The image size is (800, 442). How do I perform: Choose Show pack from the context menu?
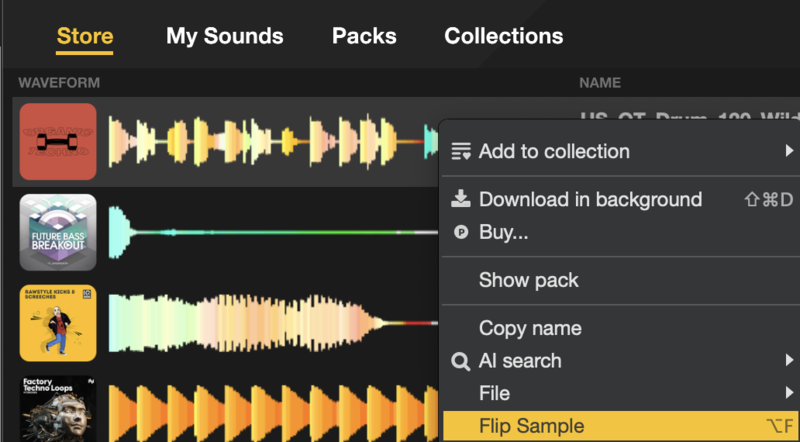[x=528, y=280]
